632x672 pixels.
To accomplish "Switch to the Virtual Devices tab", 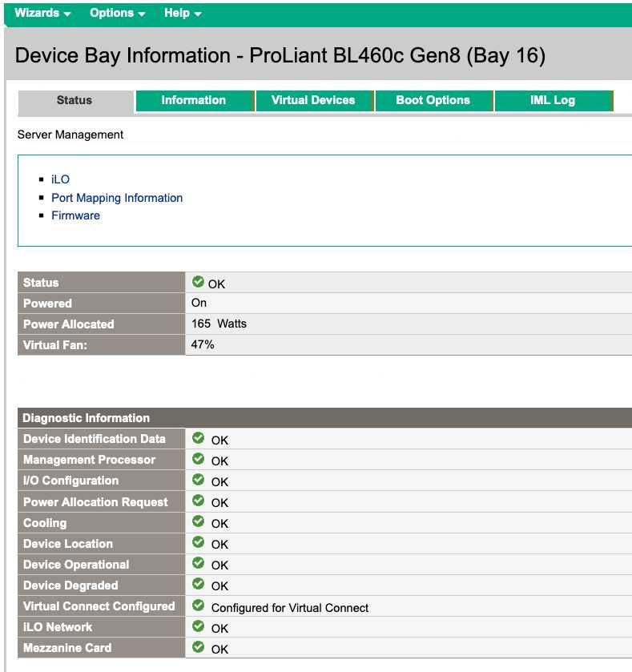I will [x=314, y=101].
